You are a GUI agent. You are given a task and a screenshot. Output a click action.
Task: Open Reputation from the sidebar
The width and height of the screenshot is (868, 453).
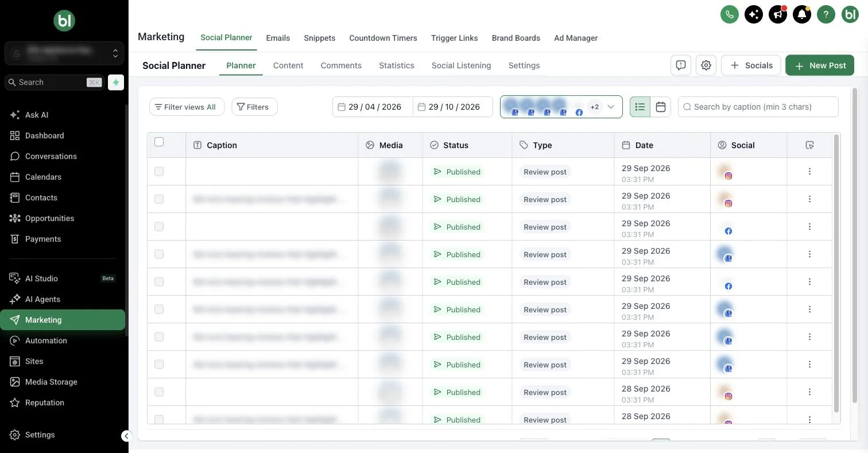(x=63, y=402)
